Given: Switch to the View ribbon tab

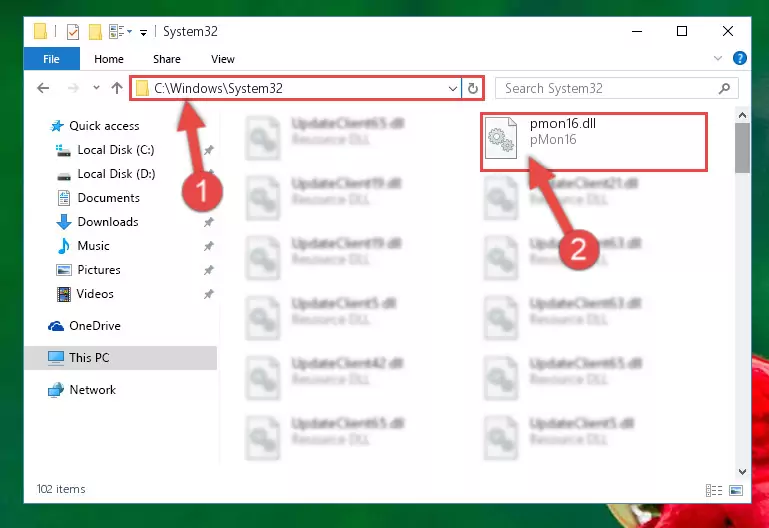Looking at the screenshot, I should coord(223,59).
